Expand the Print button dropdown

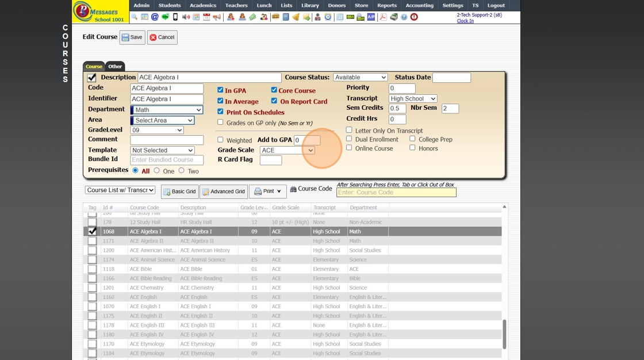click(x=268, y=192)
